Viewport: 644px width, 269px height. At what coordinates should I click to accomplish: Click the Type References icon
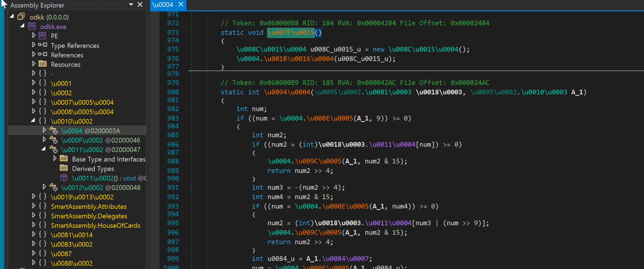click(x=42, y=45)
